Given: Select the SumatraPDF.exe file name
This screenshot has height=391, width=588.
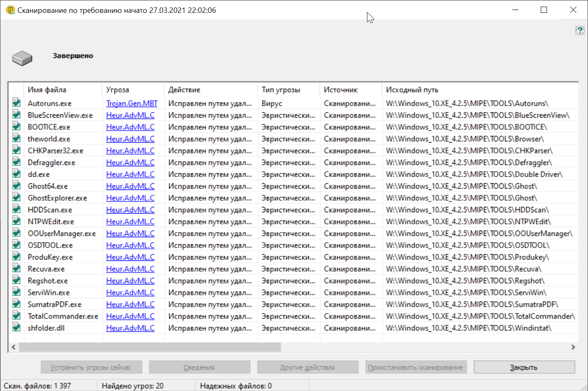Looking at the screenshot, I should (55, 304).
